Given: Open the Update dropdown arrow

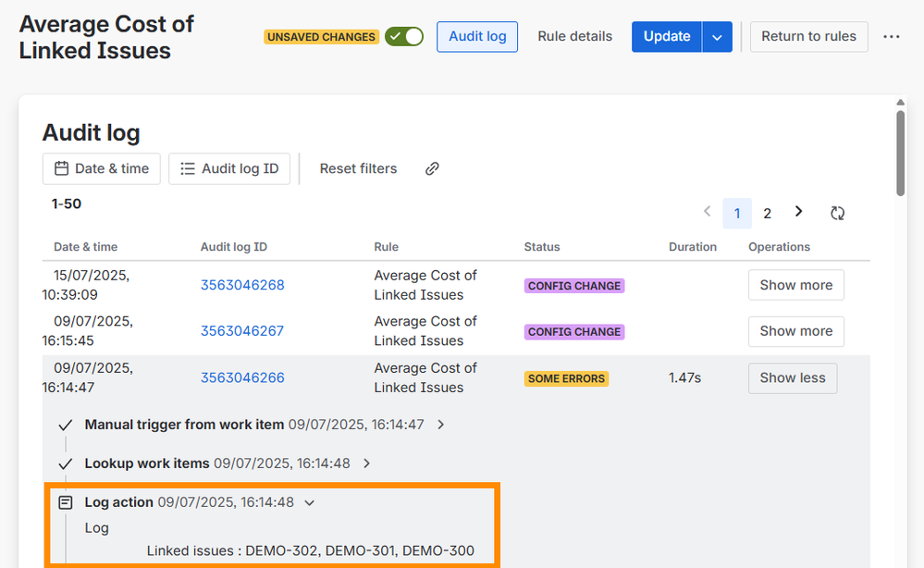Looking at the screenshot, I should [x=717, y=36].
